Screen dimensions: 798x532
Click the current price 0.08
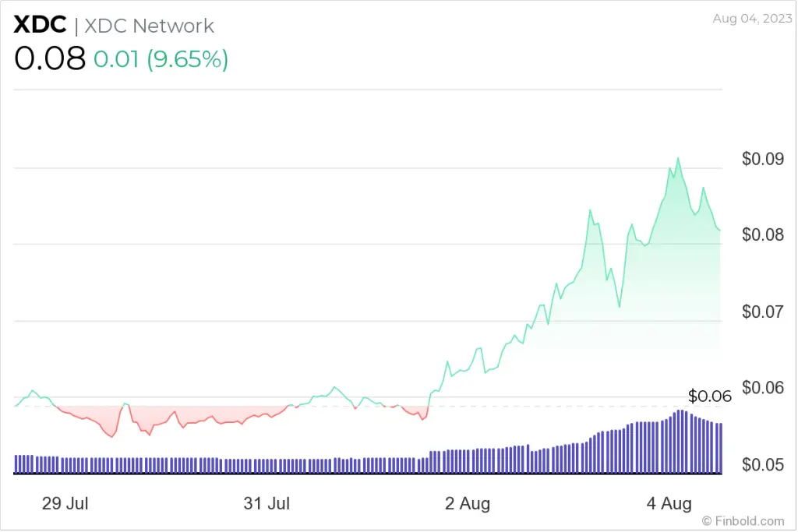(49, 59)
